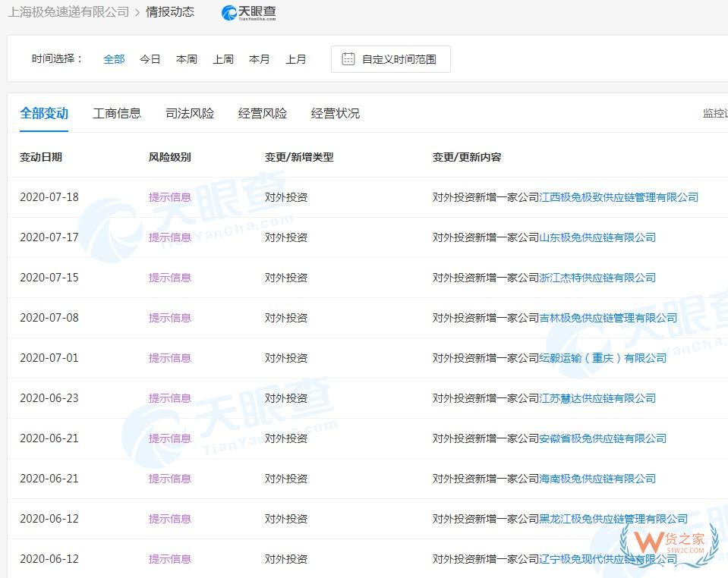Screen dimensions: 728x578
Task: Click 提示信息 in the 2020-07-08 row
Action: coord(170,318)
